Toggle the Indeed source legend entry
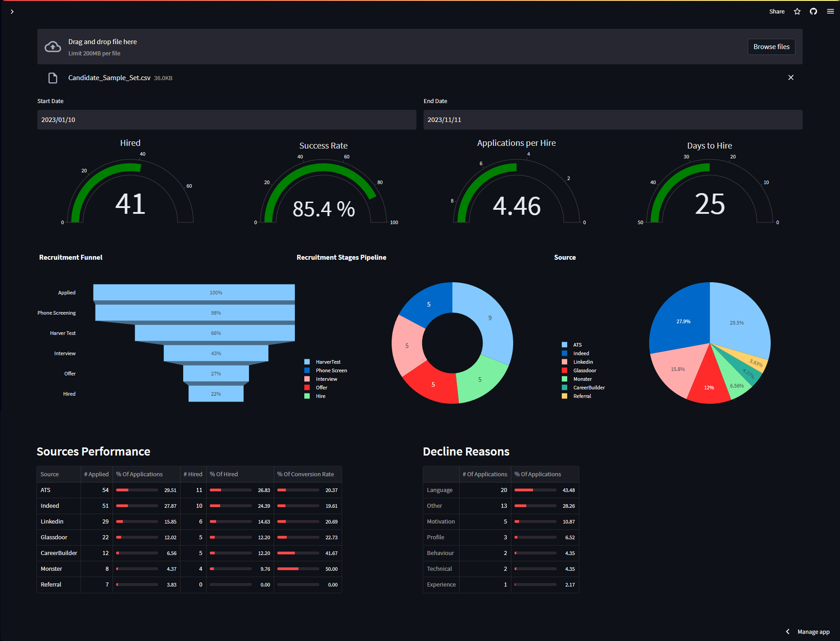 (576, 353)
